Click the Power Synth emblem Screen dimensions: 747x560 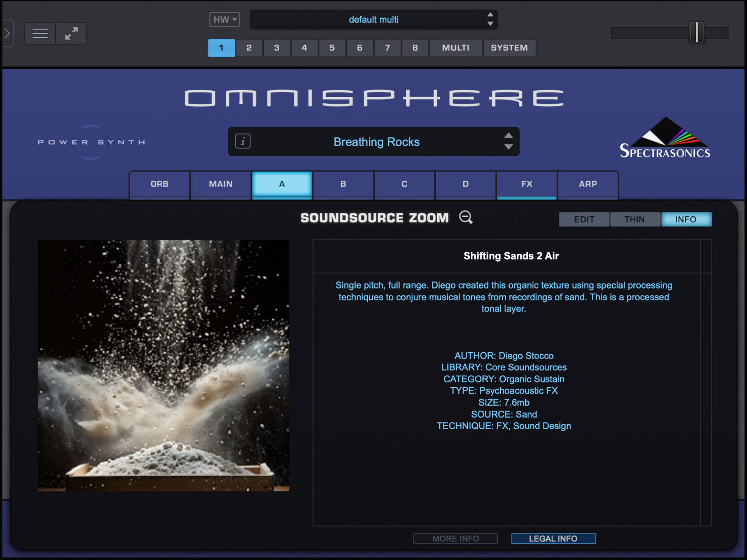click(x=91, y=142)
